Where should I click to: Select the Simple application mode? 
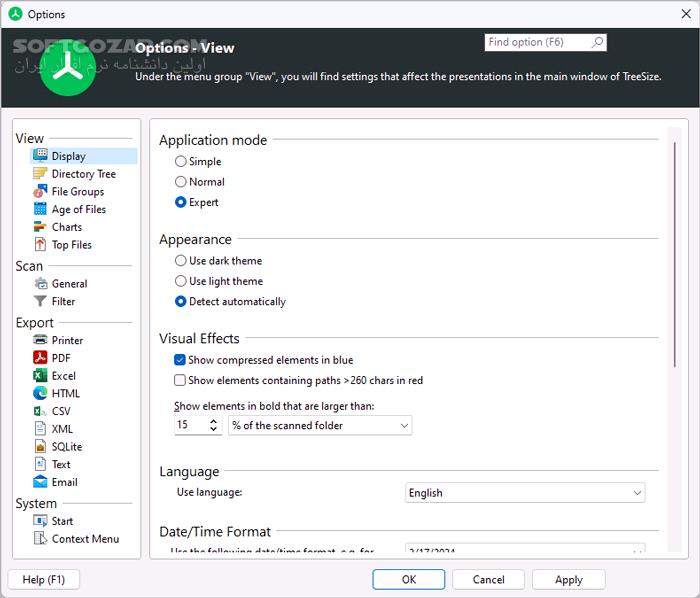tap(180, 161)
